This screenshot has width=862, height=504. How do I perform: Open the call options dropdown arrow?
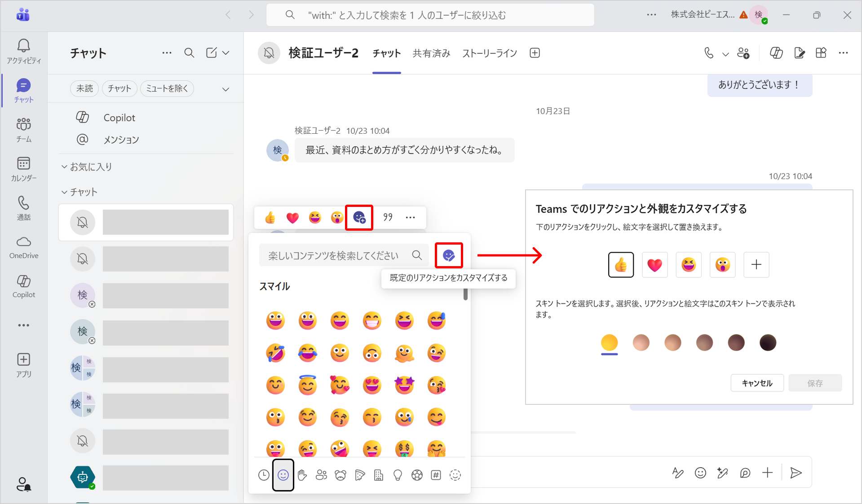pos(725,54)
